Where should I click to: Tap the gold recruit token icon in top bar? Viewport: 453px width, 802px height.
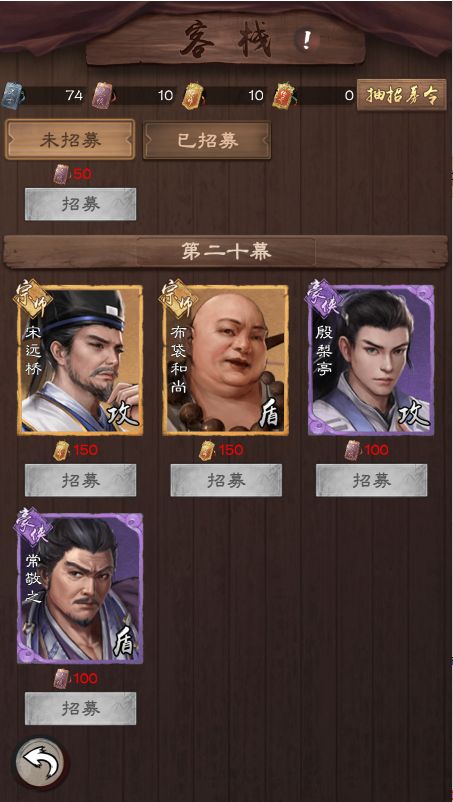click(193, 96)
